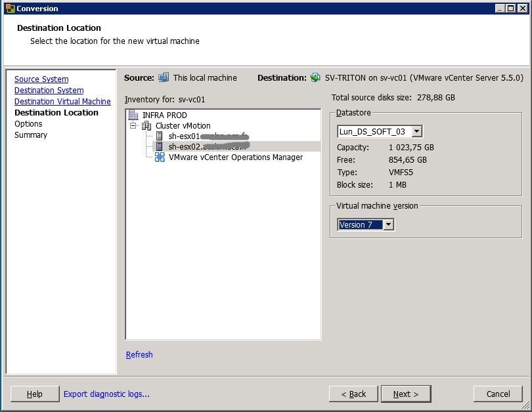Select the Cluster vMotion tree item
The height and width of the screenshot is (412, 532).
pyautogui.click(x=183, y=126)
